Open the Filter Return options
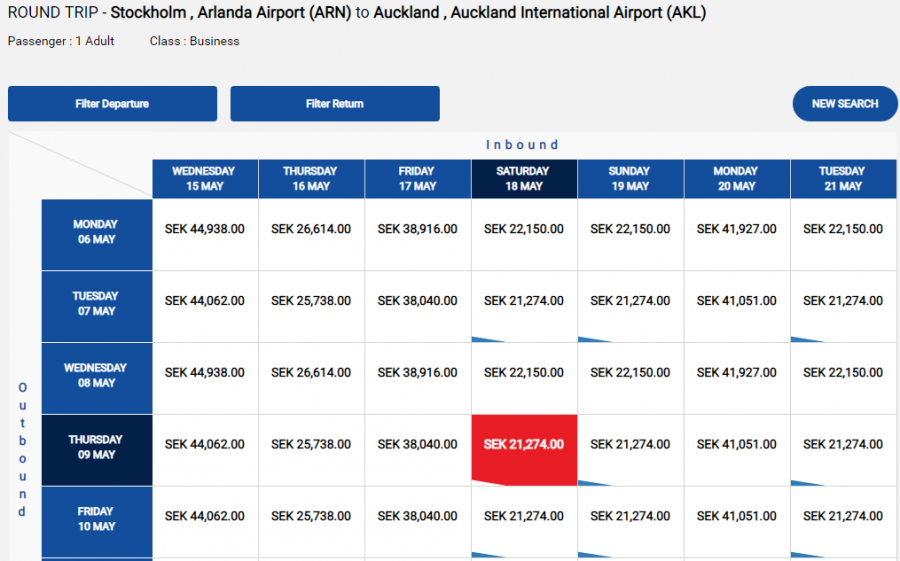This screenshot has width=900, height=561. (x=335, y=104)
